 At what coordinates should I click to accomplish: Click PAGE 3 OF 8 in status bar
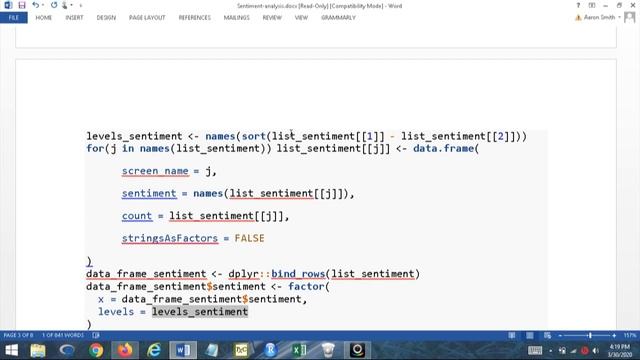click(x=18, y=335)
